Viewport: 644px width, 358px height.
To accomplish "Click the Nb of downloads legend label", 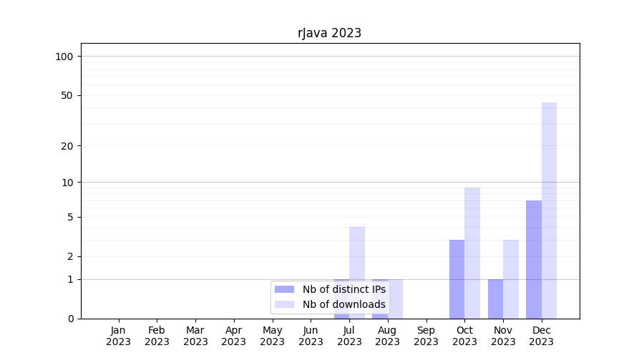I will pyautogui.click(x=343, y=304).
